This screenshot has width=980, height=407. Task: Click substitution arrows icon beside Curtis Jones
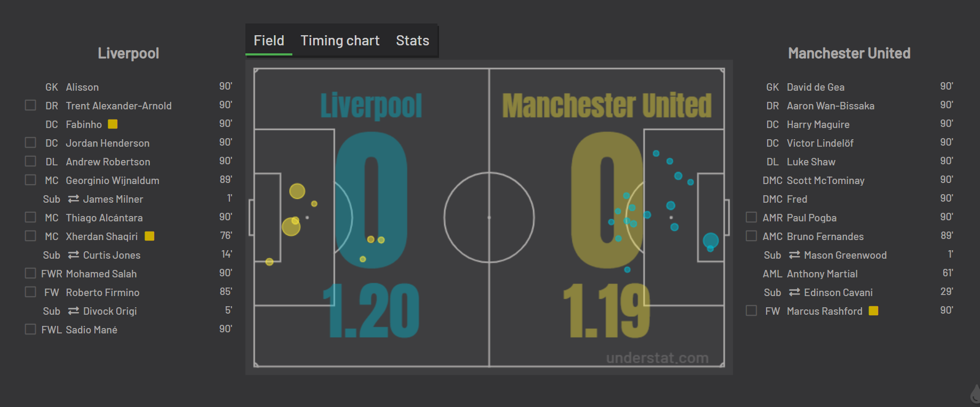pos(74,255)
